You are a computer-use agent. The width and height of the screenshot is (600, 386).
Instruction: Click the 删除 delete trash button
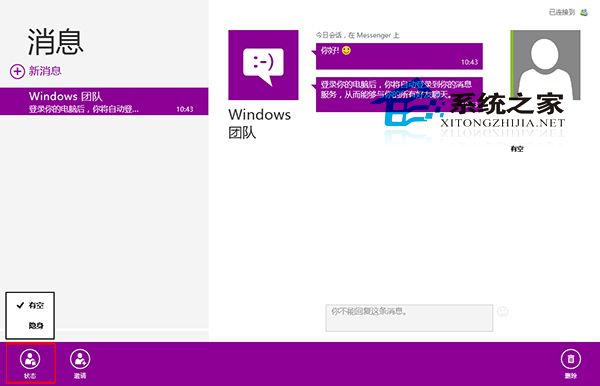[x=571, y=364]
